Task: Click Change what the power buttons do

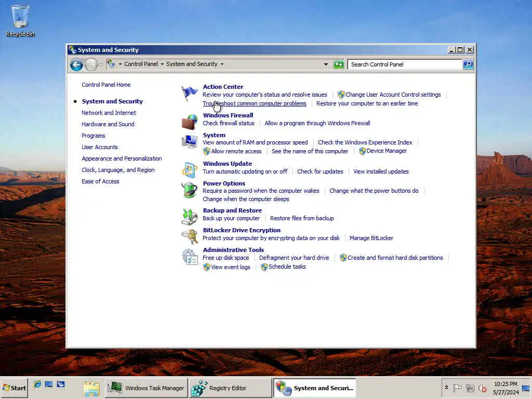Action: 374,191
